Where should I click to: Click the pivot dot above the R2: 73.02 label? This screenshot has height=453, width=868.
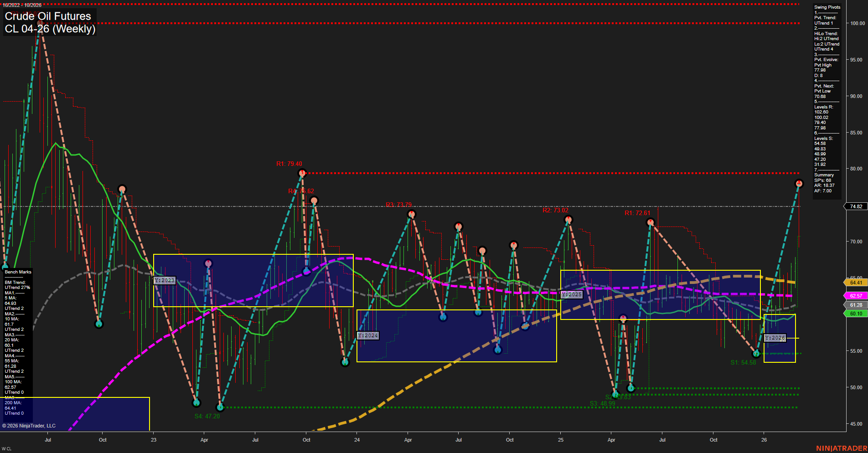pyautogui.click(x=568, y=219)
